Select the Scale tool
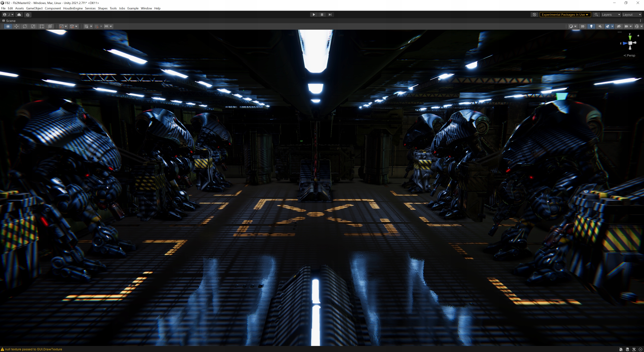Viewport: 644px width, 352px height. (33, 26)
